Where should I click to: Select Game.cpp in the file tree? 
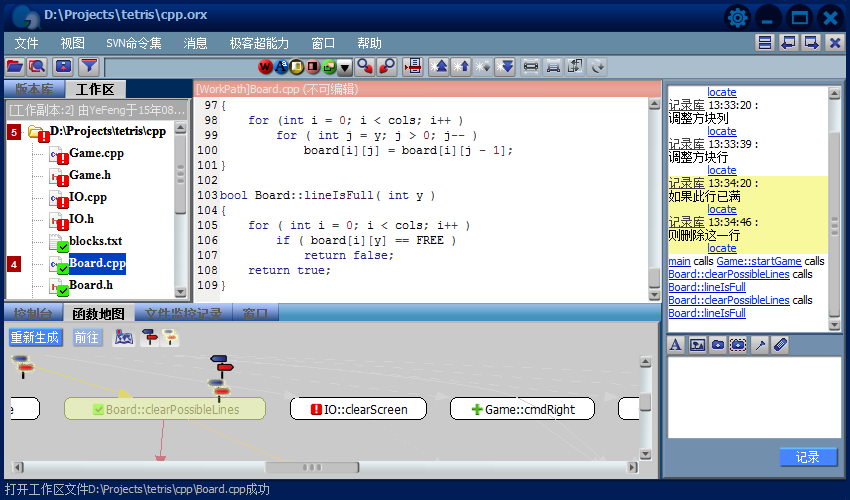96,153
